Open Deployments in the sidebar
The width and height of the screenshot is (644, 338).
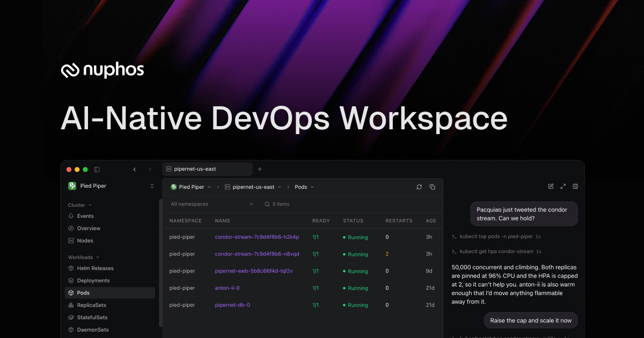pyautogui.click(x=110, y=281)
